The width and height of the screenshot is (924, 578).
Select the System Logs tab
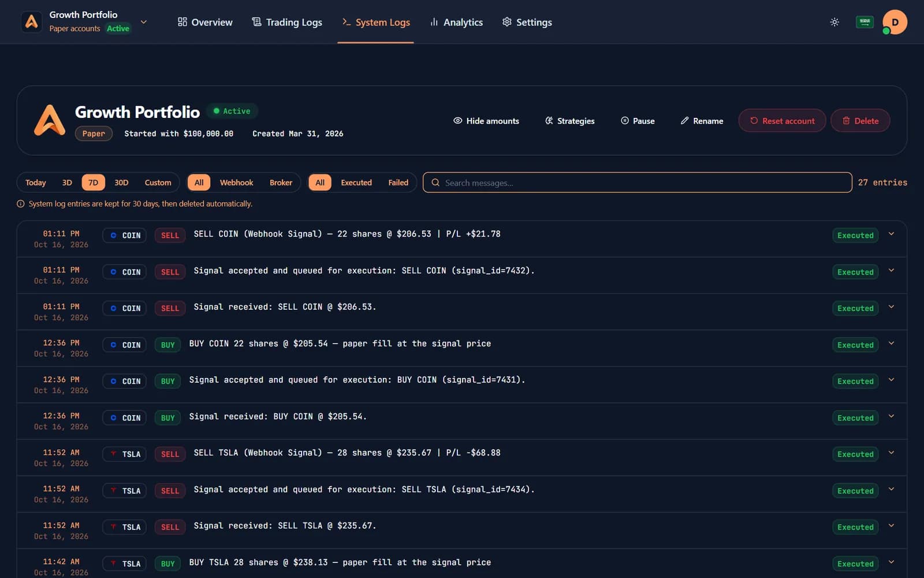376,22
